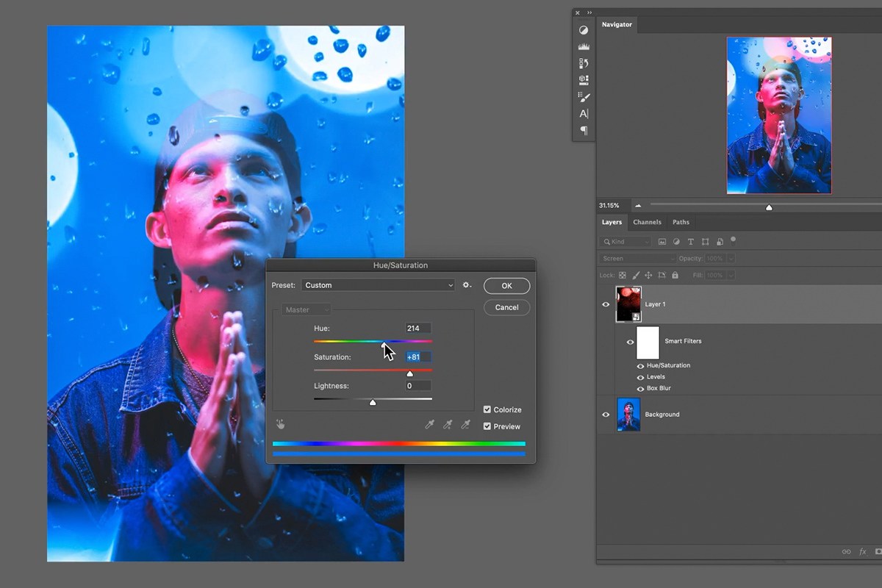Open the preset options gear menu
Viewport: 882px width, 588px height.
click(467, 285)
